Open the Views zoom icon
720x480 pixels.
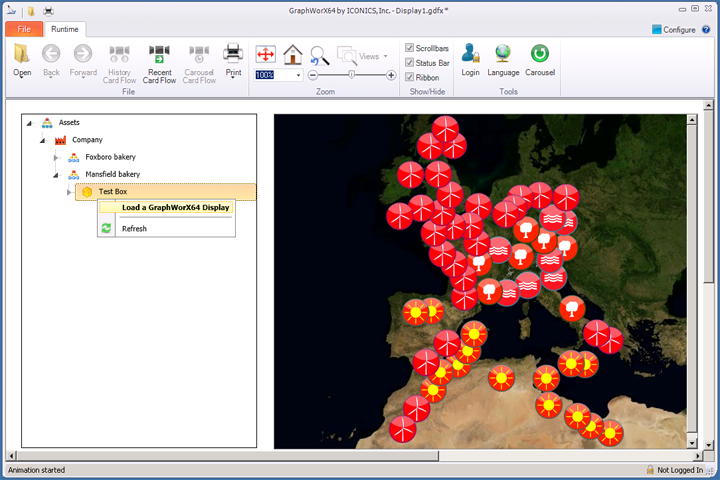[x=347, y=56]
